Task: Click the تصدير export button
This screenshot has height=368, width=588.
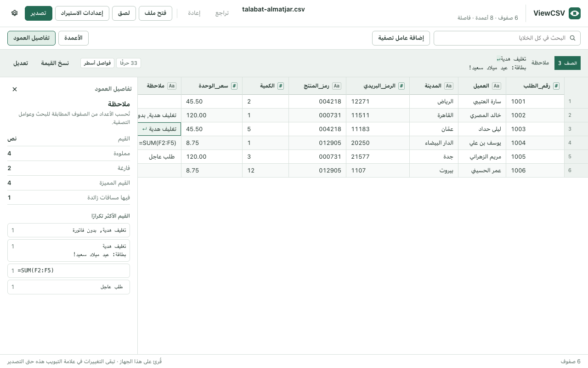Action: (38, 13)
